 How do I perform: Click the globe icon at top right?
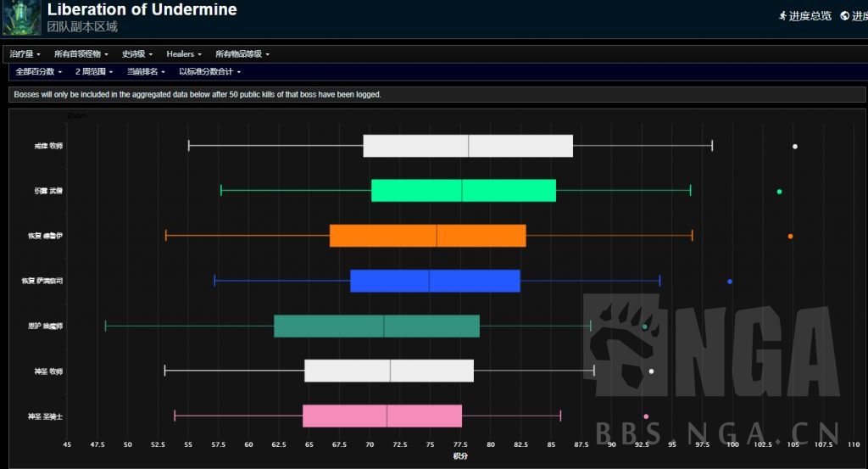tap(844, 15)
